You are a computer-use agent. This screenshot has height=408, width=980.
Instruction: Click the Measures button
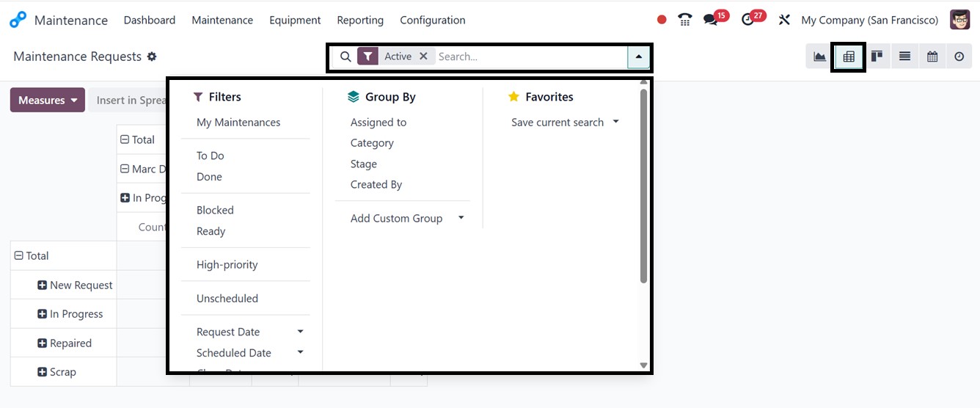click(x=47, y=101)
